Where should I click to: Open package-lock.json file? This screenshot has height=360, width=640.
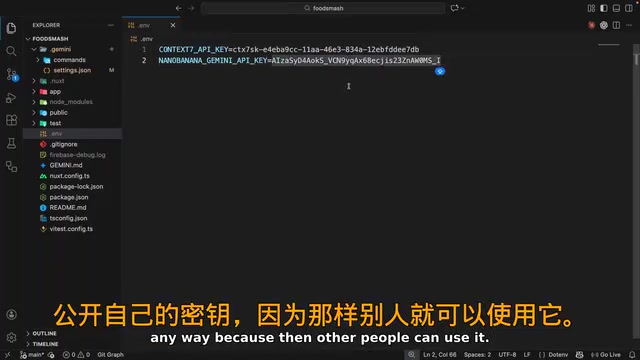[72, 187]
